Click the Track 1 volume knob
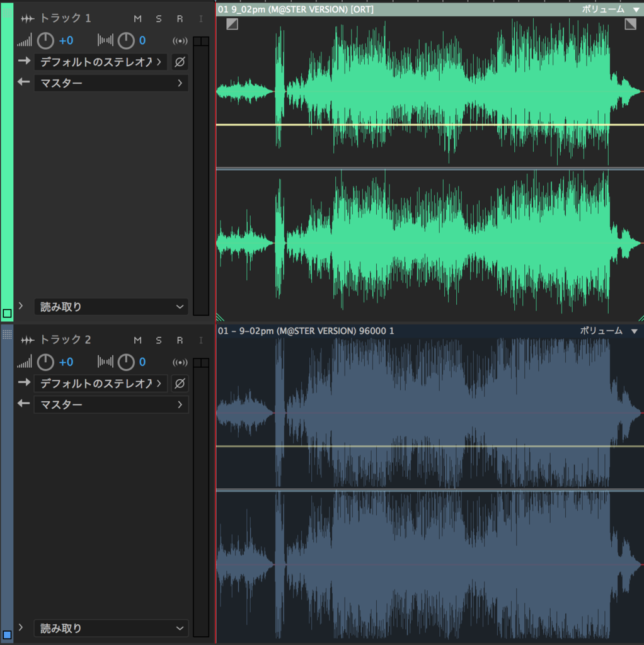 pos(45,40)
